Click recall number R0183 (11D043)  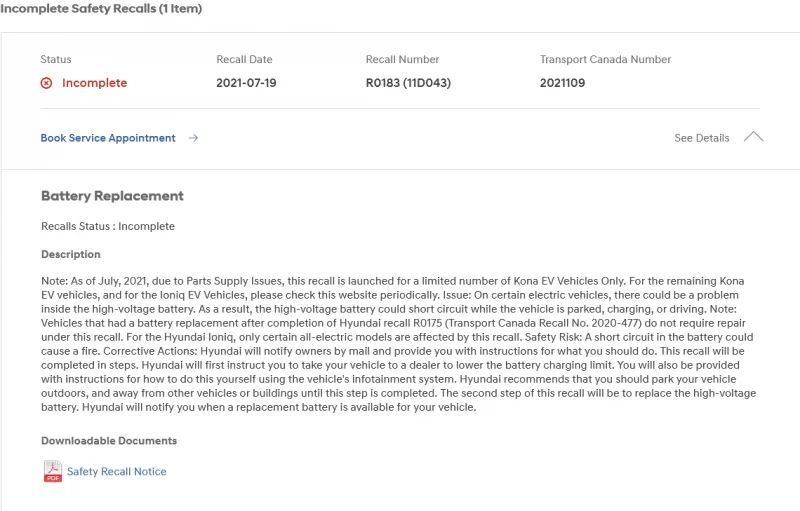pos(408,83)
